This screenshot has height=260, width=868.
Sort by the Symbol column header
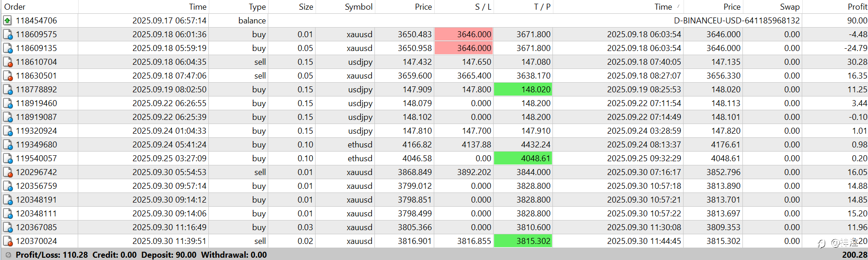(x=358, y=7)
